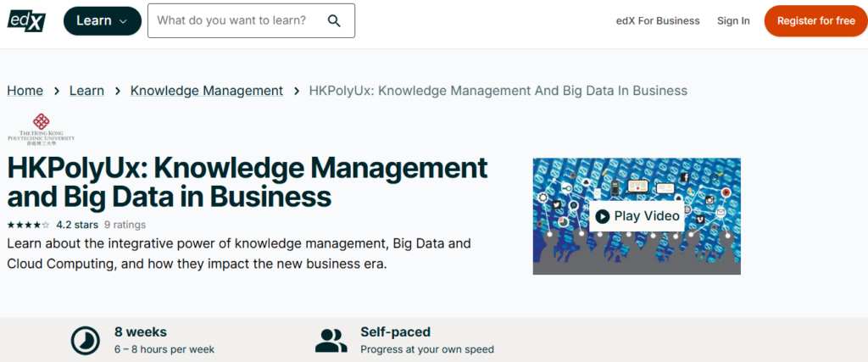
Task: Click the 6 – 8 hours per week text
Action: point(164,350)
